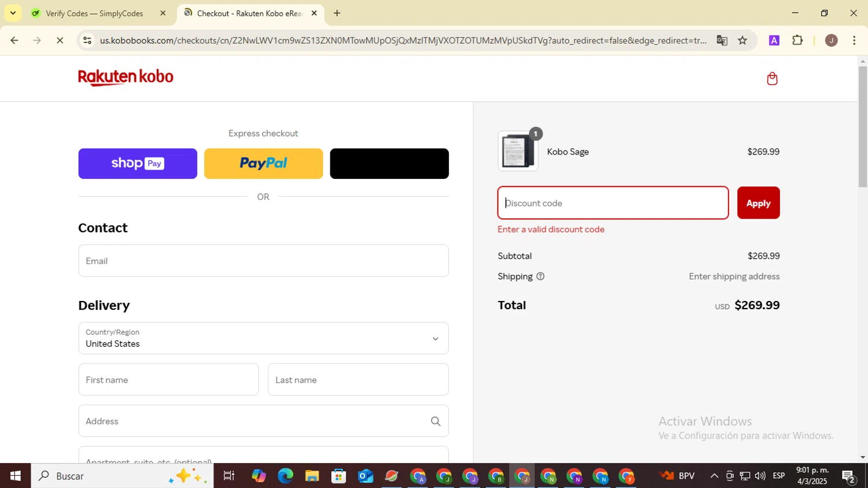Screen dimensions: 868x488
Task: Click the black express checkout button
Action: point(389,163)
